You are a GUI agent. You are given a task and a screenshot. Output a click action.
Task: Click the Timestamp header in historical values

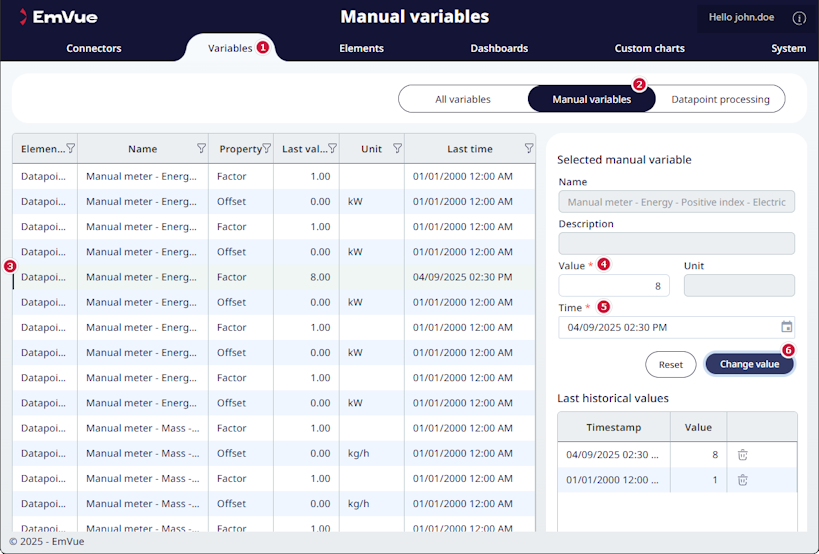coord(614,427)
